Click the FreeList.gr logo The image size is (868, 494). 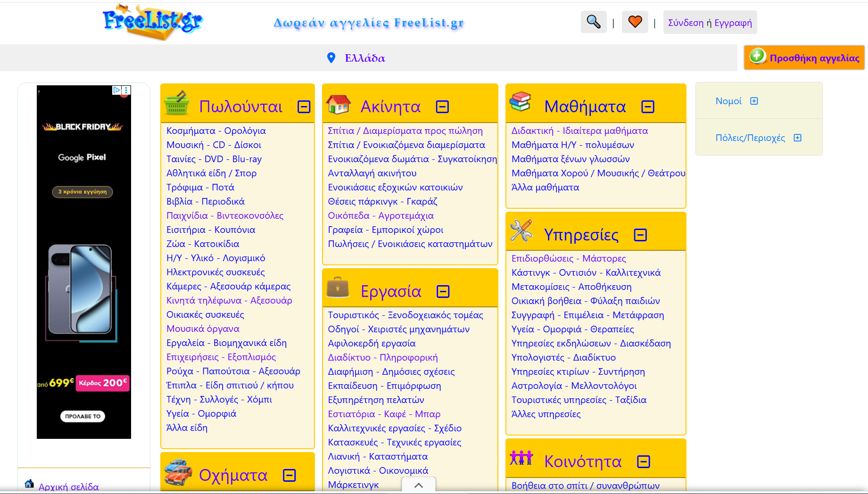[152, 22]
